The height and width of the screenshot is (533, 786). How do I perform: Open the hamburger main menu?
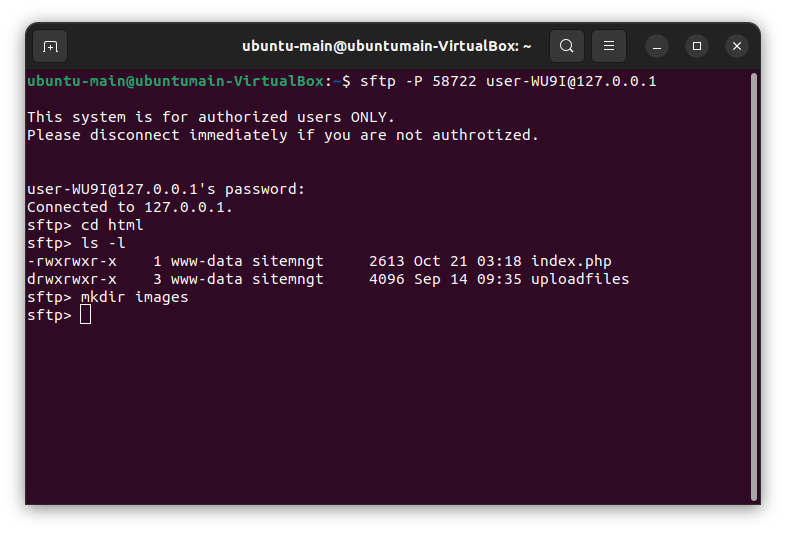609,46
